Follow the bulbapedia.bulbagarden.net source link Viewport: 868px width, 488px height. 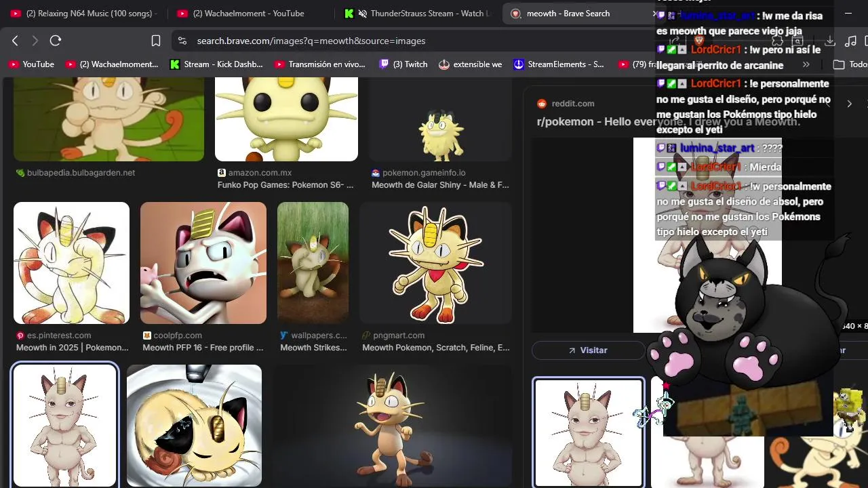point(81,173)
